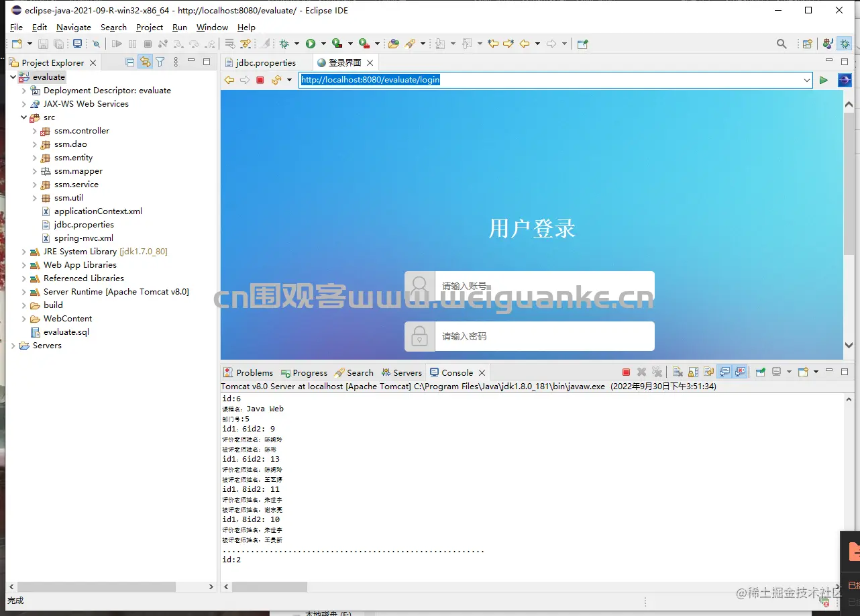
Task: Click the filter funnel icon in Project Explorer
Action: point(160,62)
